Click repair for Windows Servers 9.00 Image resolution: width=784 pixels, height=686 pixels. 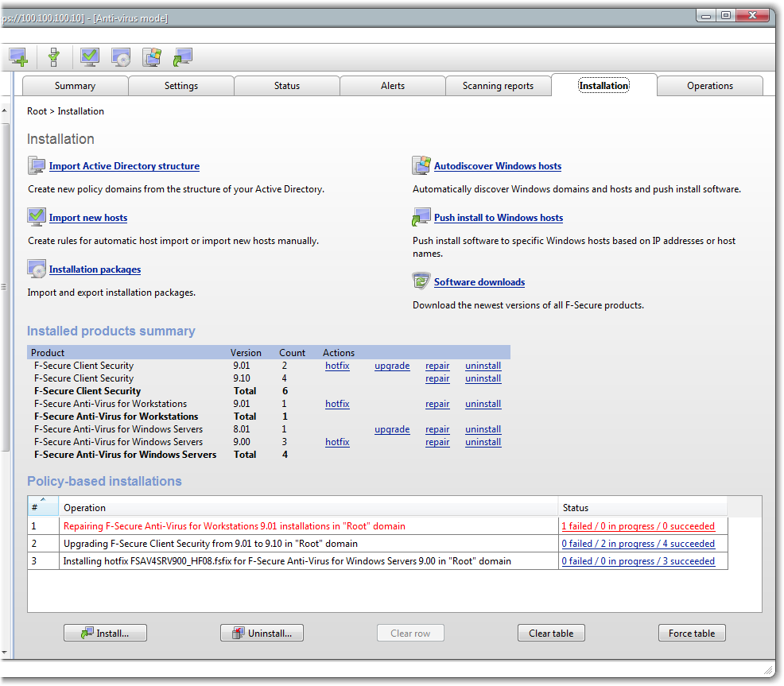point(437,442)
